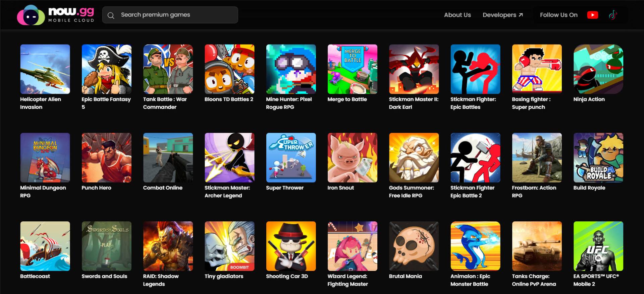Click the Build Royale title text
This screenshot has width=644, height=294.
coord(589,188)
